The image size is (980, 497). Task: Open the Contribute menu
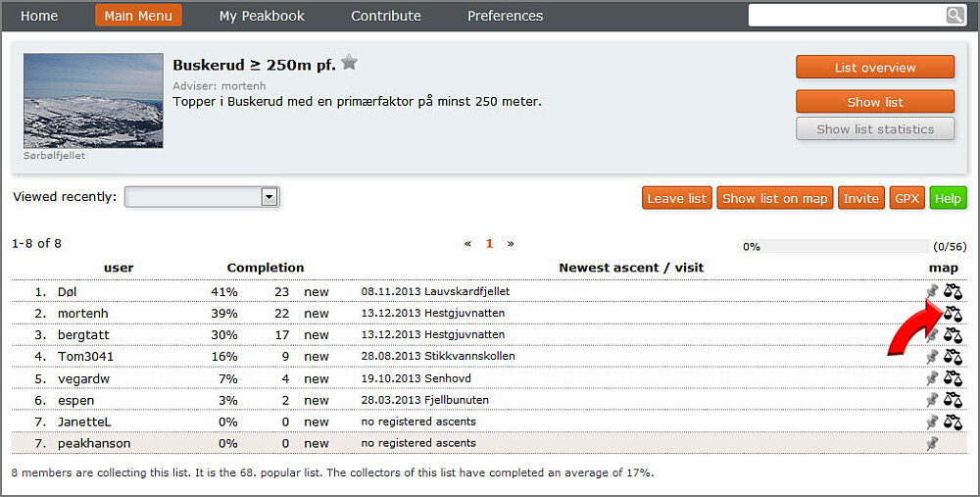coord(386,16)
